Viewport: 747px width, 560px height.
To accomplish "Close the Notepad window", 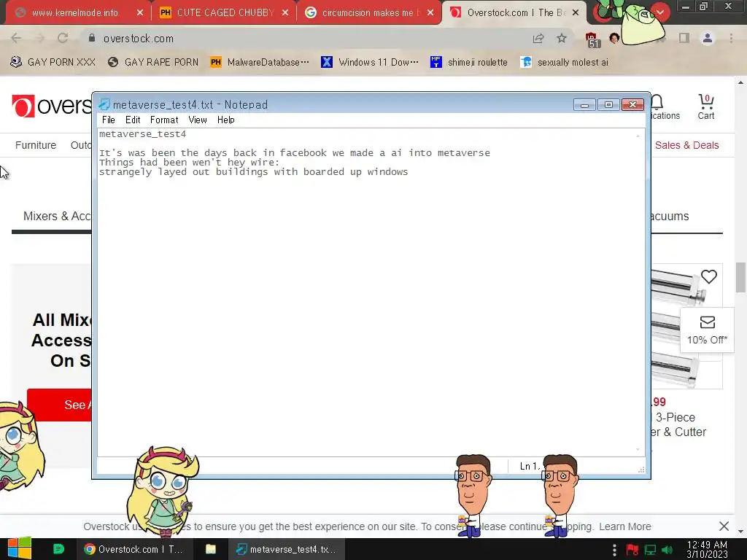I will [x=632, y=104].
